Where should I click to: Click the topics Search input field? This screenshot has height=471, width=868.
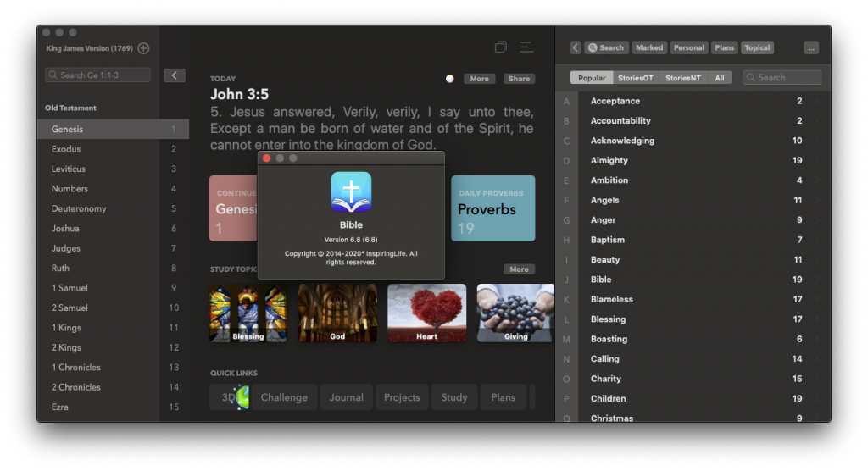point(782,77)
